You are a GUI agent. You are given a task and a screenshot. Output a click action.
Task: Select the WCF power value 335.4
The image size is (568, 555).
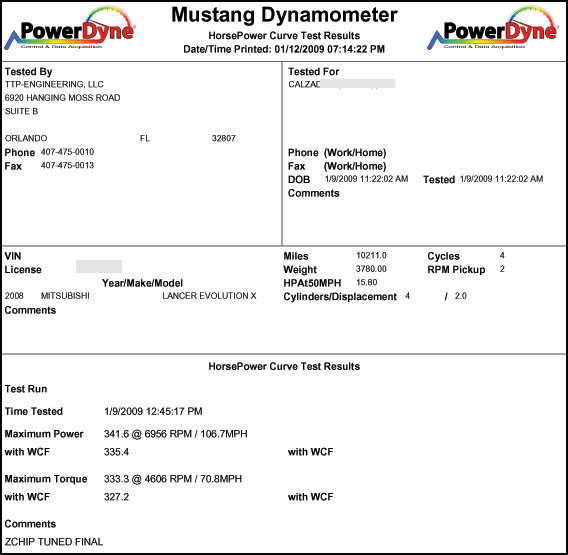[x=116, y=452]
